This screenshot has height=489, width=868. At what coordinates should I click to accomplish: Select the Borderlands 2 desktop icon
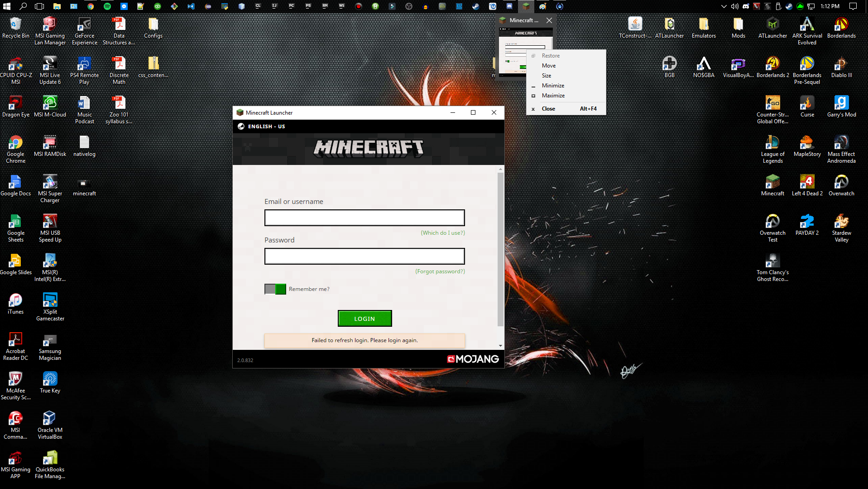point(773,67)
